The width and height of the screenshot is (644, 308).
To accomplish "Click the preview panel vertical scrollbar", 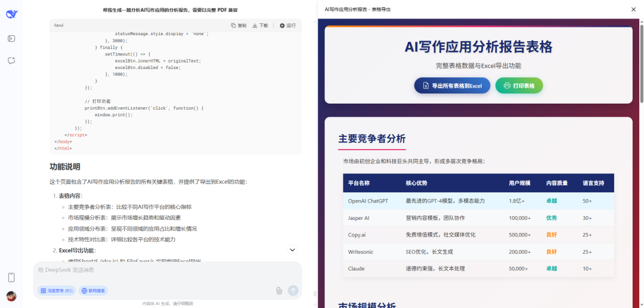I will 642,64.
